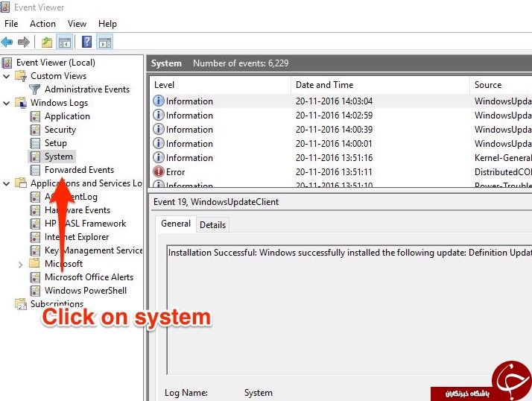Select Windows PowerShell log
The width and height of the screenshot is (532, 401).
click(86, 291)
